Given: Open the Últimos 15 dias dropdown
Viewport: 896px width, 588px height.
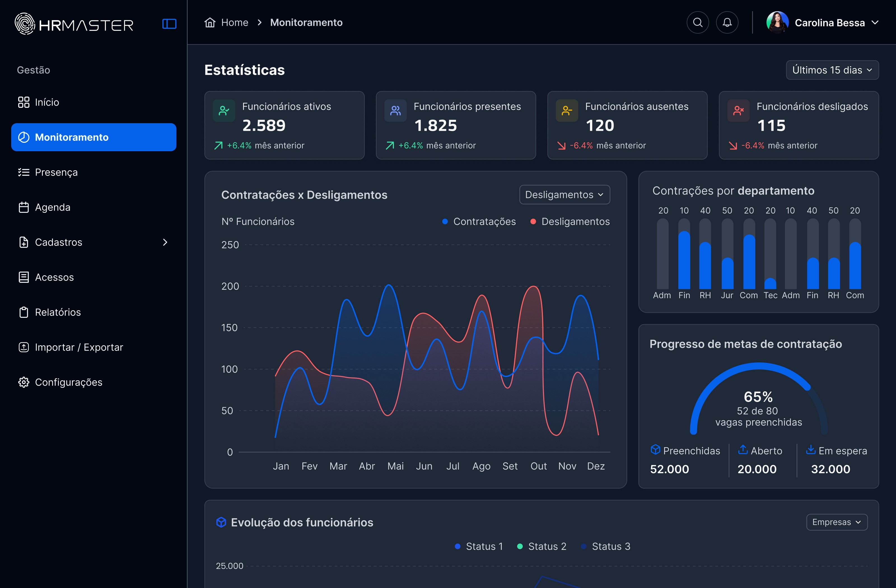Looking at the screenshot, I should coord(832,70).
